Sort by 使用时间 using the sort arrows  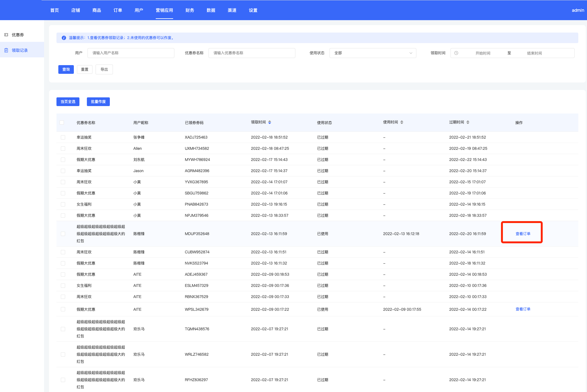402,122
